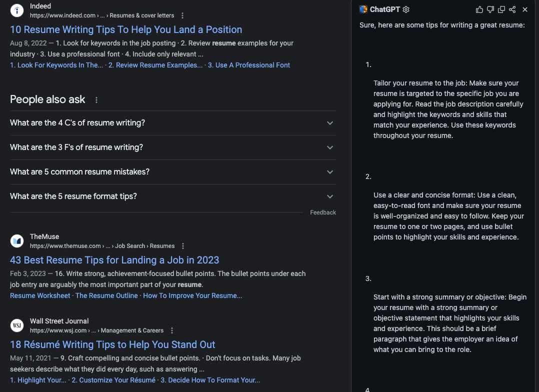The width and height of the screenshot is (539, 392).
Task: Open 'How To Improve Your Resume...' sitelink
Action: tap(192, 295)
